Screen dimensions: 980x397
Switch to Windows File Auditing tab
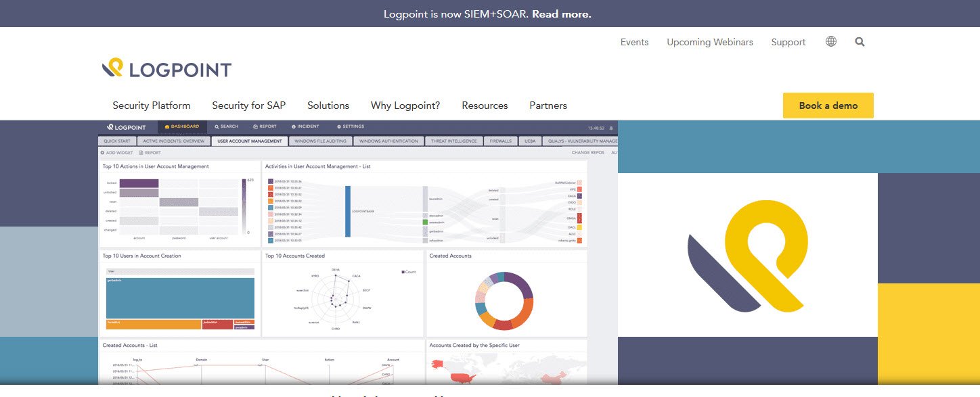pyautogui.click(x=321, y=141)
